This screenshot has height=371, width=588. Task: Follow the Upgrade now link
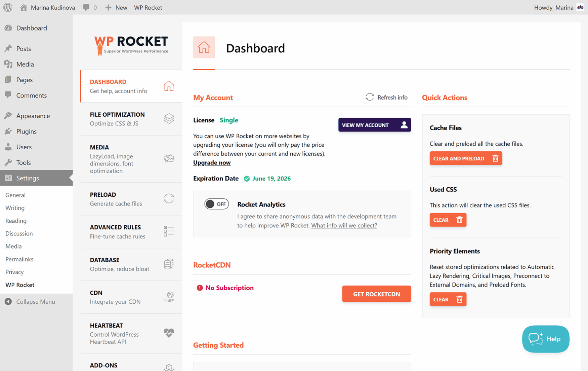[212, 162]
